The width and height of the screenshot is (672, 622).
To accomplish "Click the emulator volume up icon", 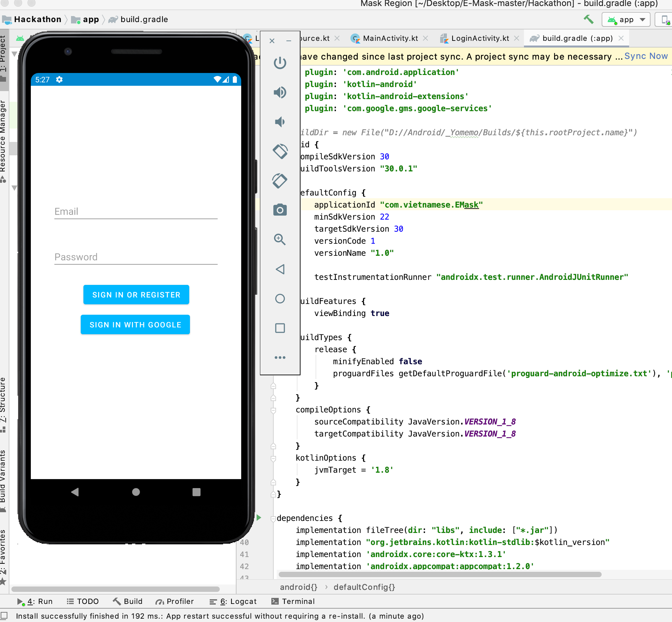I will click(x=280, y=92).
